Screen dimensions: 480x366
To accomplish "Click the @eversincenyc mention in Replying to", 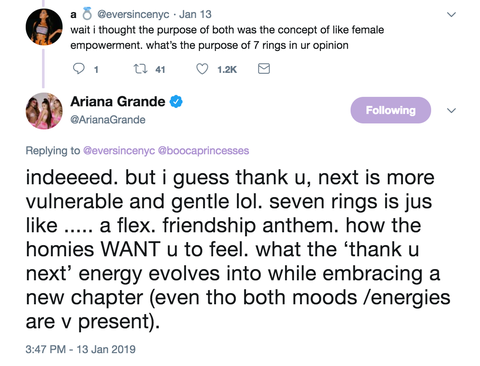I will [119, 151].
